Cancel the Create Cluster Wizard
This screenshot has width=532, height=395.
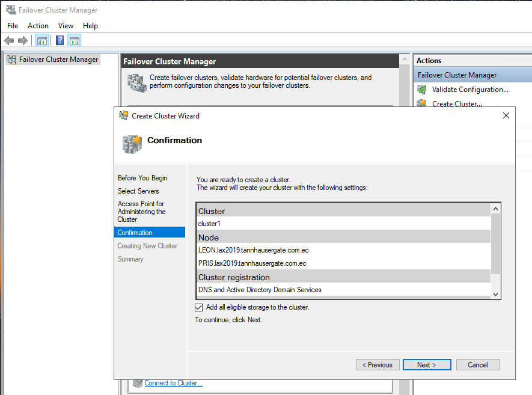[478, 365]
